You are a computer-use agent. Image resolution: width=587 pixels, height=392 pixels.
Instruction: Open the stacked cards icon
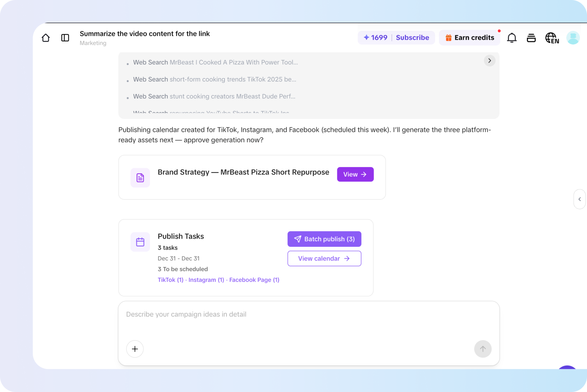(531, 38)
